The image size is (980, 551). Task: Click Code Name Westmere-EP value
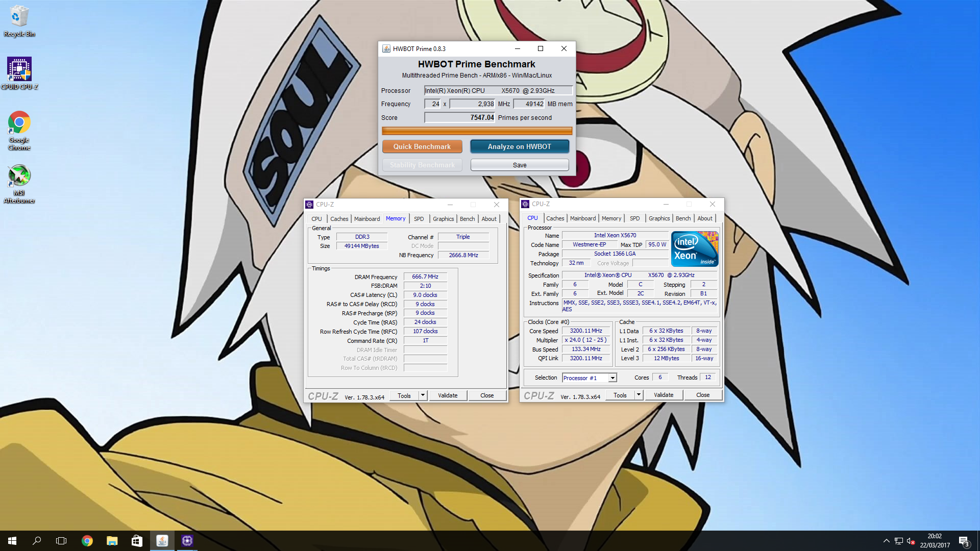pos(590,244)
